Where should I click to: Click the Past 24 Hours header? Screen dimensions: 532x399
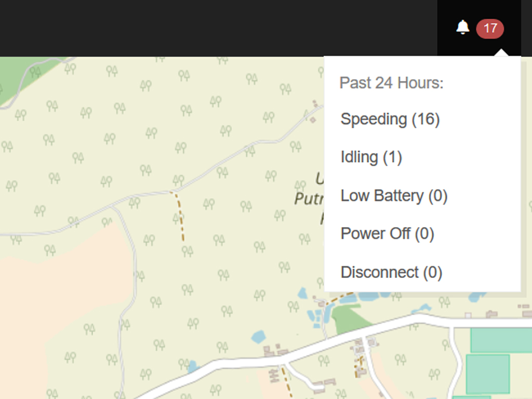391,83
